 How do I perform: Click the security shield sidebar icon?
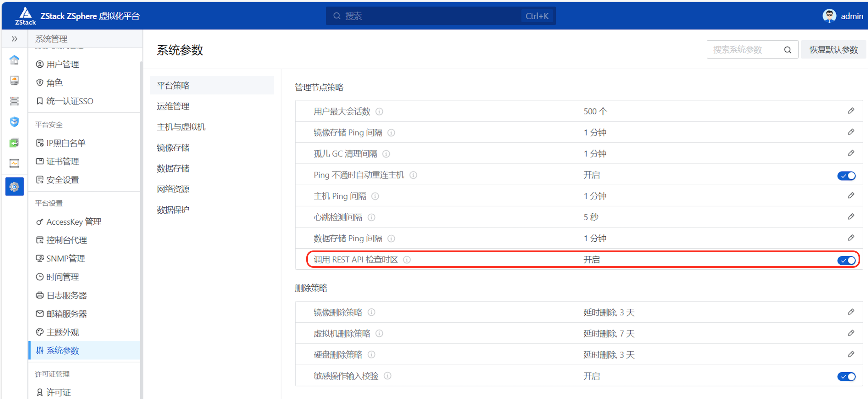pos(14,122)
